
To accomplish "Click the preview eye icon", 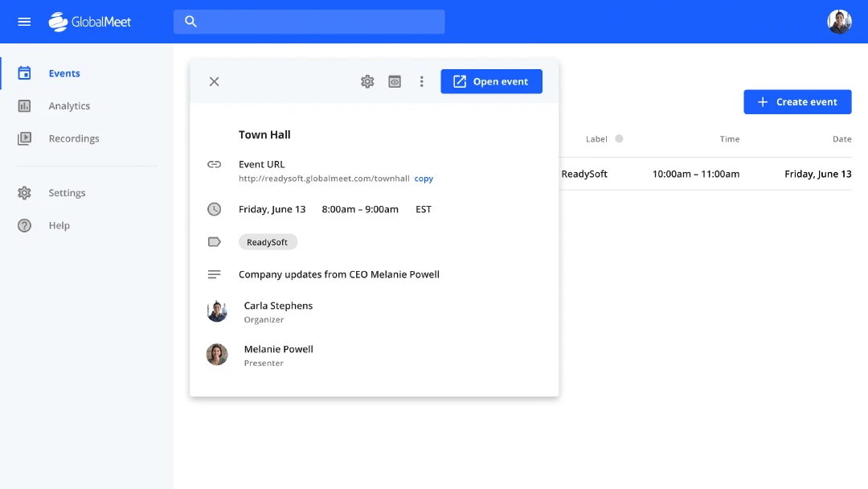I will click(x=395, y=81).
